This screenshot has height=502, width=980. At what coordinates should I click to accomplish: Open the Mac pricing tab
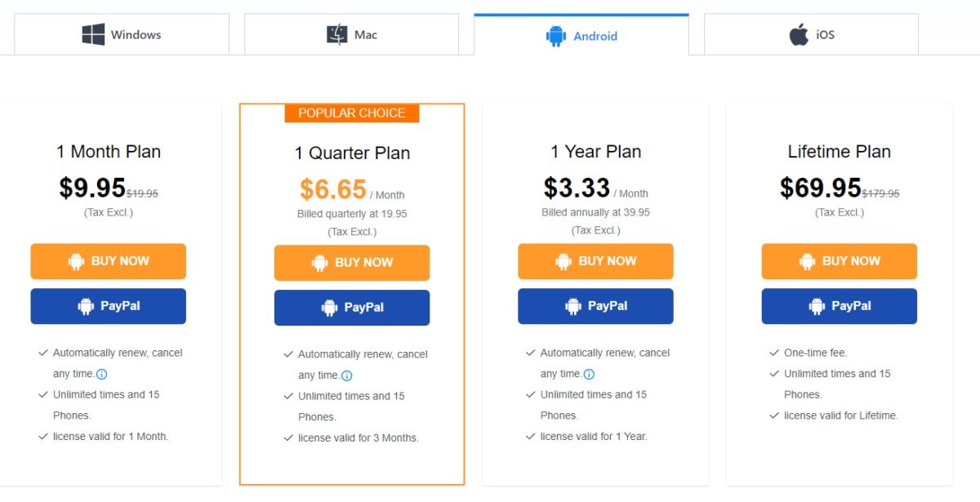point(351,35)
